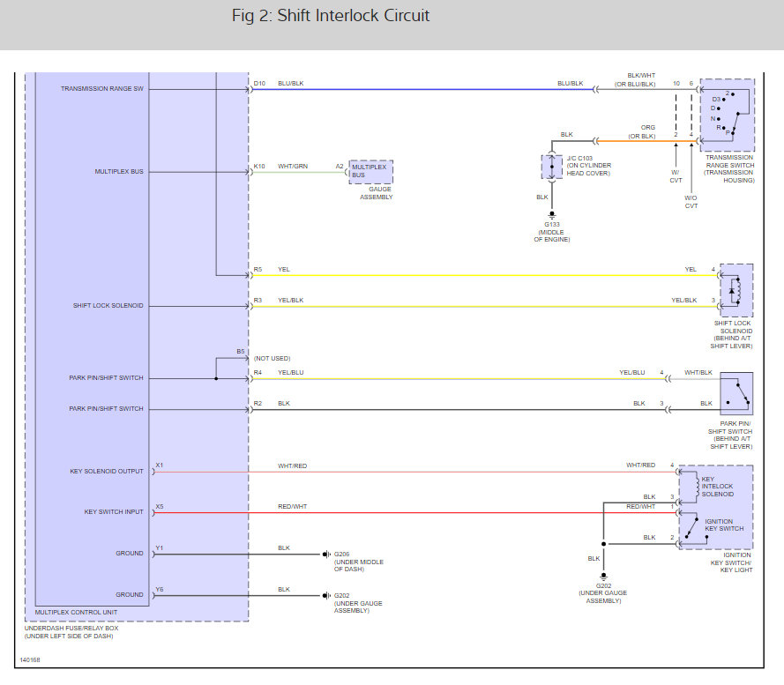Click the MULTIPLEX BUS label in control unit
This screenshot has width=784, height=685.
[x=119, y=172]
